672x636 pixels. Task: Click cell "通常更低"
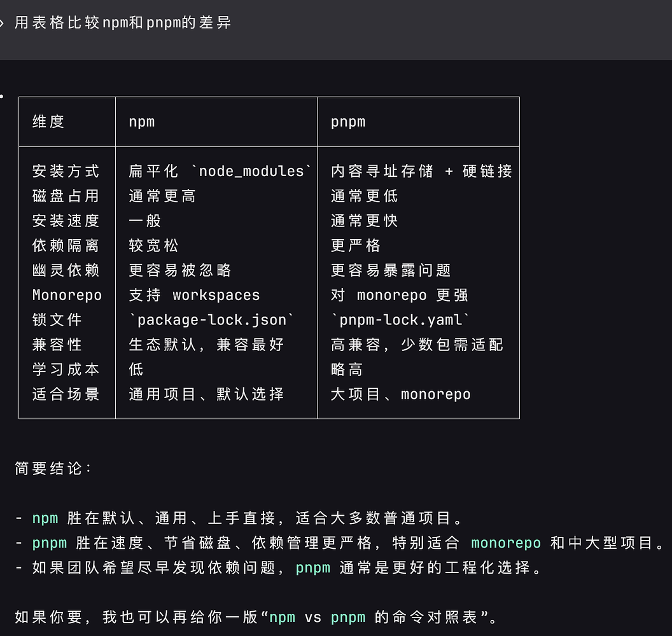click(364, 196)
